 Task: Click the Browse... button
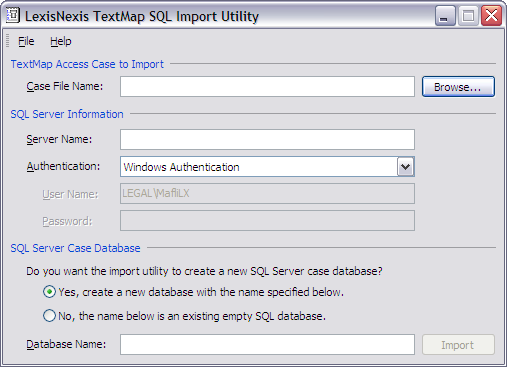(x=458, y=87)
